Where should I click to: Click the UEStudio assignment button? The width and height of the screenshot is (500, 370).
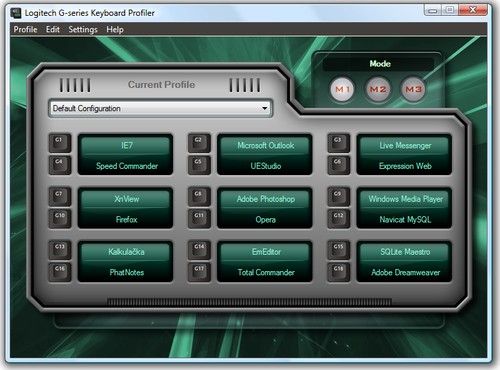point(265,166)
